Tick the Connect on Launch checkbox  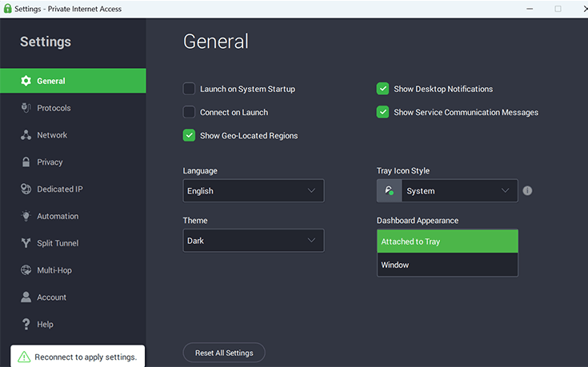tap(189, 112)
